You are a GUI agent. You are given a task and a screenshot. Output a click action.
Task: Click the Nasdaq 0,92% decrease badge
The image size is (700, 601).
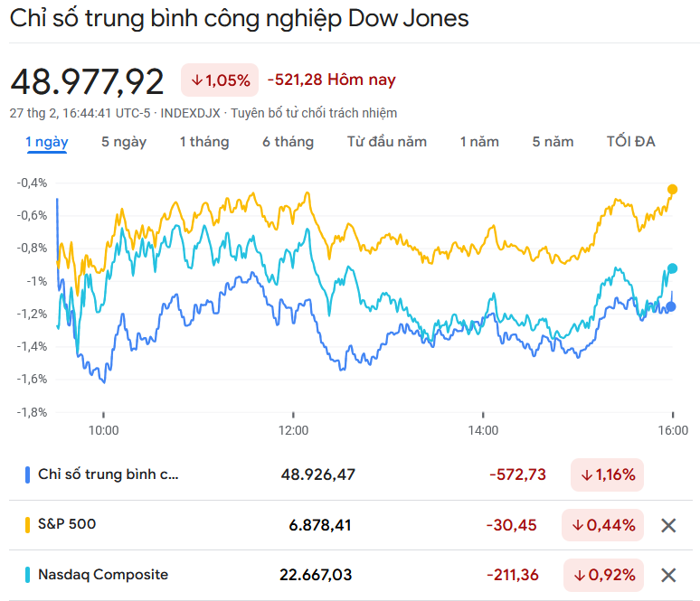point(601,575)
